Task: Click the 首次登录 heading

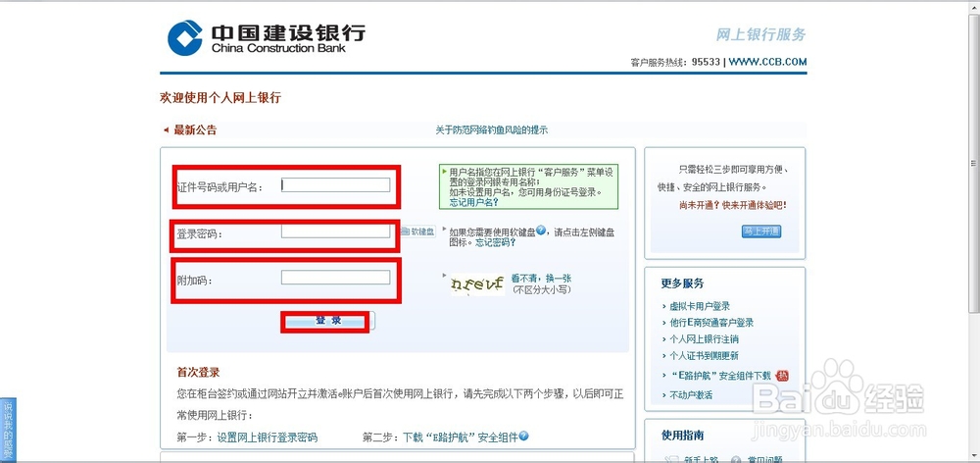Action: pos(198,373)
